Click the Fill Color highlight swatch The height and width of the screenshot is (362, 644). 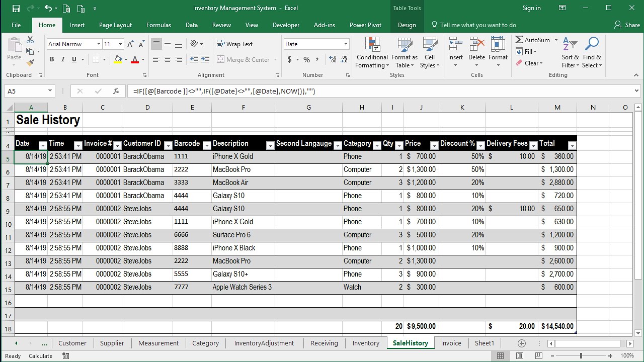click(x=118, y=59)
